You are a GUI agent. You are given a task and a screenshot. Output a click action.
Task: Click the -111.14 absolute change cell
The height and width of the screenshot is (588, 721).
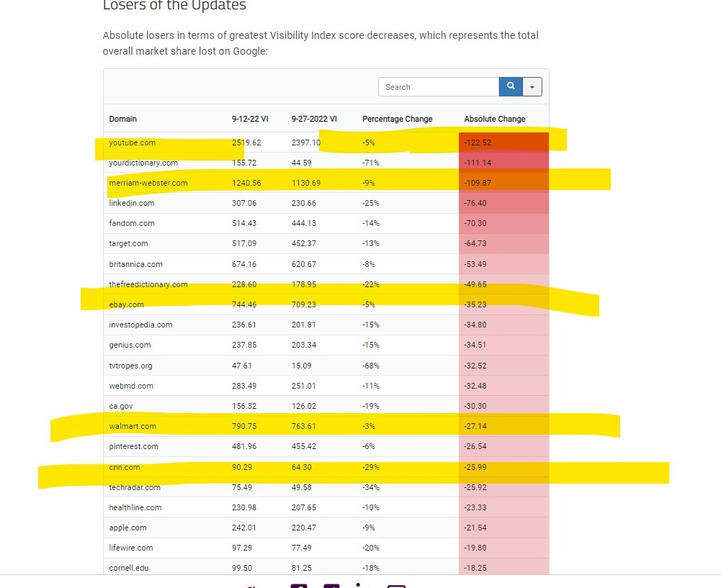pyautogui.click(x=504, y=163)
